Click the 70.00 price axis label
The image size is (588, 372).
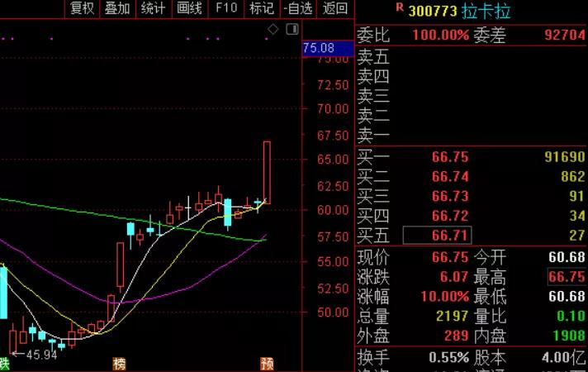click(x=333, y=109)
